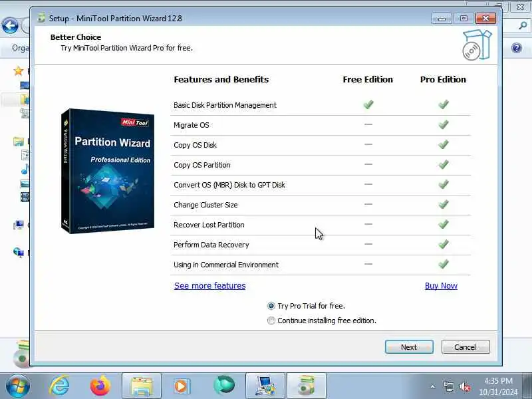This screenshot has width=532, height=399.
Task: Maximize the Setup window
Action: (464, 19)
